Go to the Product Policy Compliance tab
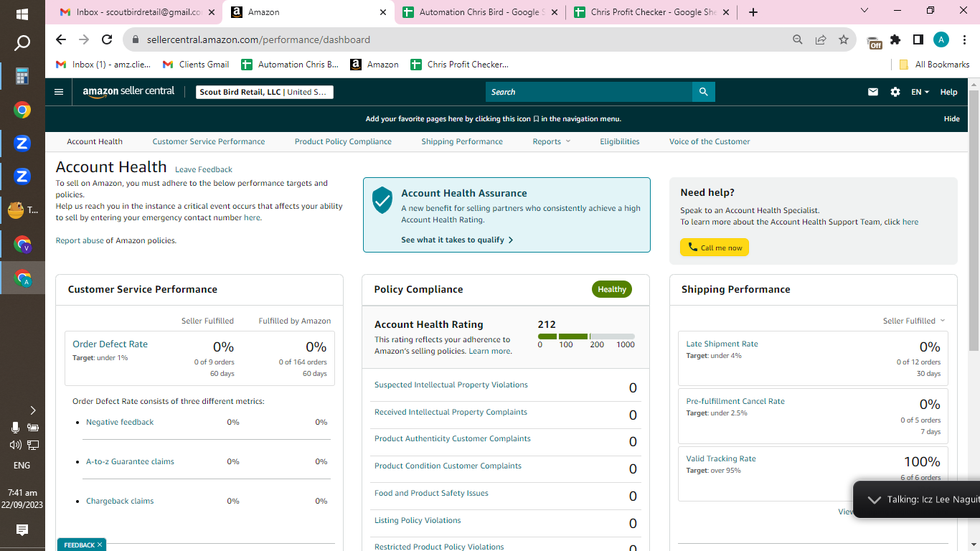Image resolution: width=980 pixels, height=551 pixels. [343, 142]
